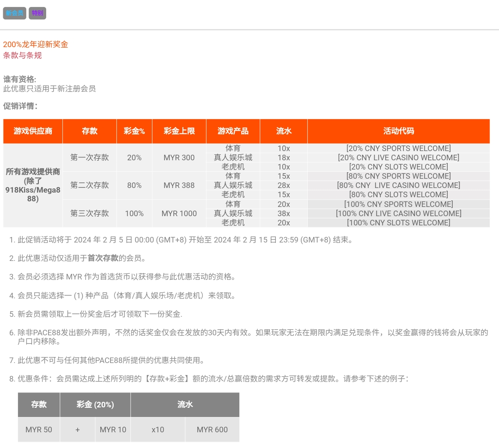
Task: Click the 彩金上限 column header
Action: tap(179, 131)
